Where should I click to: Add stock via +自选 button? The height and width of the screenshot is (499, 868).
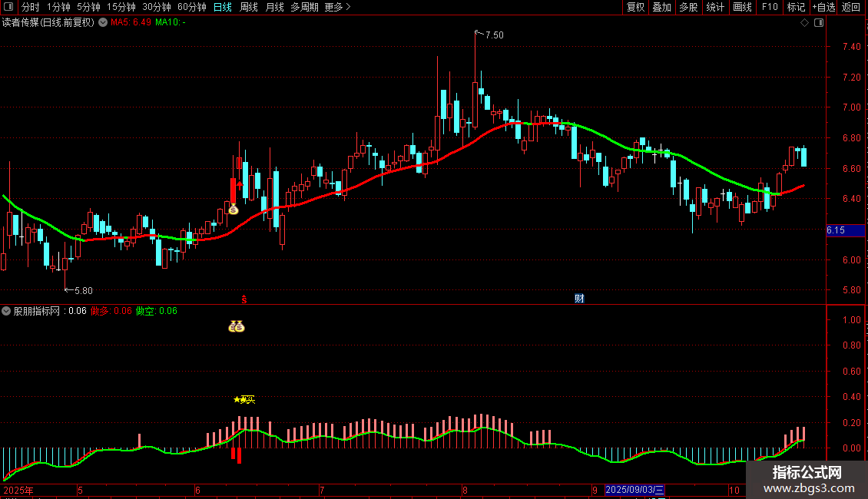(823, 7)
